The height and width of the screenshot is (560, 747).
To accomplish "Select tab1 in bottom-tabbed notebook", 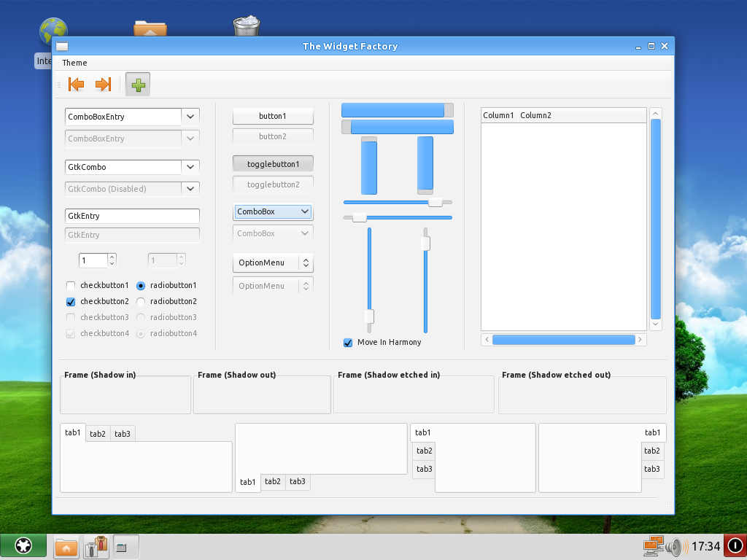I will click(248, 483).
